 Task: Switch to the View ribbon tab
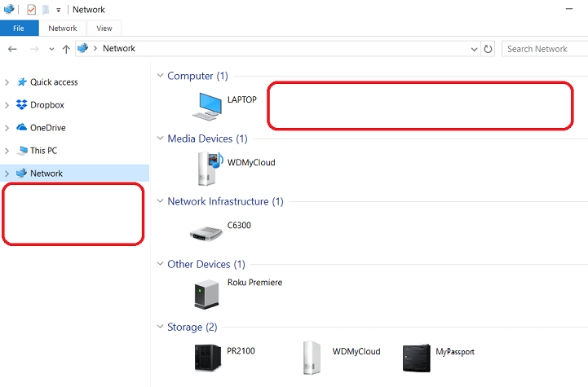click(104, 28)
